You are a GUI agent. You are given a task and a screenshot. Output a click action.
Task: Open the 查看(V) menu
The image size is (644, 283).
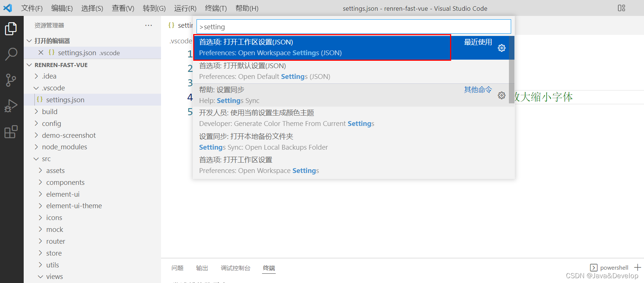click(x=123, y=8)
